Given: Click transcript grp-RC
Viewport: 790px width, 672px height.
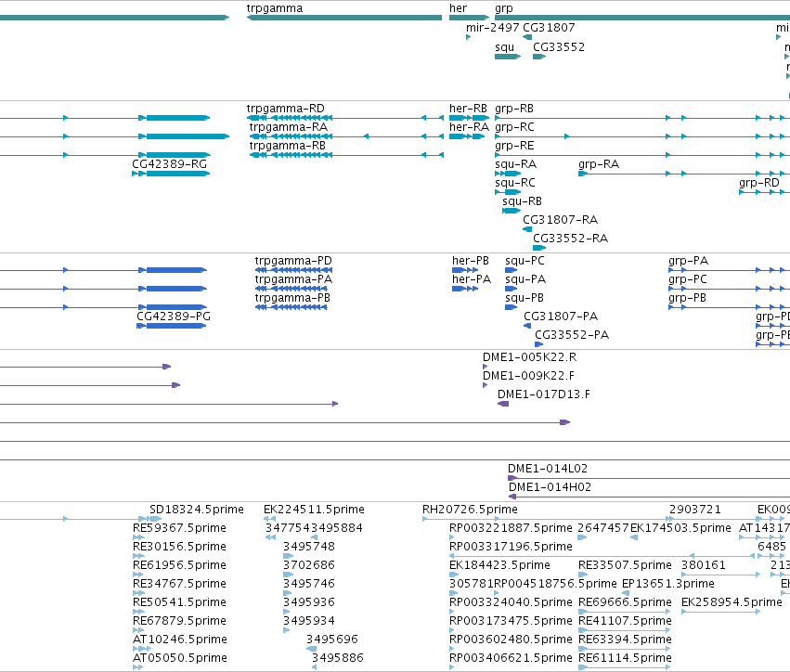Looking at the screenshot, I should point(642,136).
